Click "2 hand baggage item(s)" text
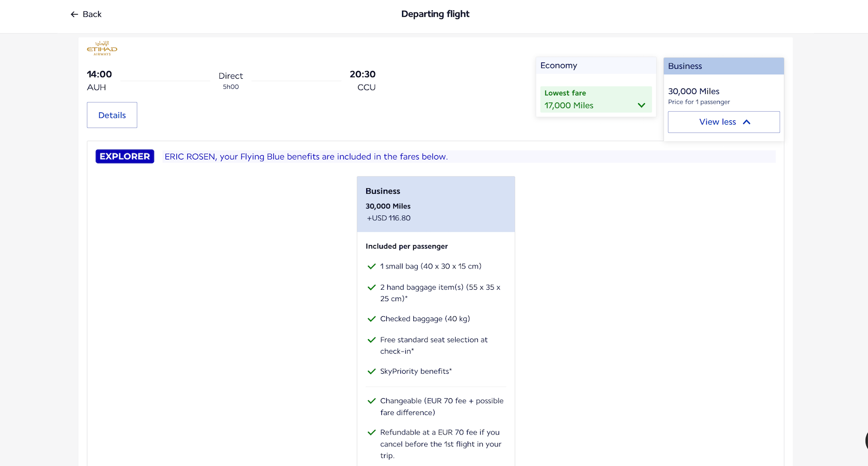The width and height of the screenshot is (868, 466). click(x=422, y=288)
